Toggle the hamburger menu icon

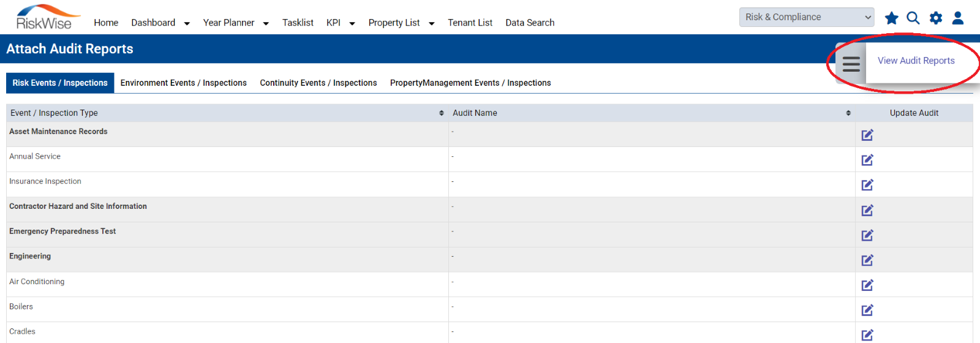tap(851, 64)
